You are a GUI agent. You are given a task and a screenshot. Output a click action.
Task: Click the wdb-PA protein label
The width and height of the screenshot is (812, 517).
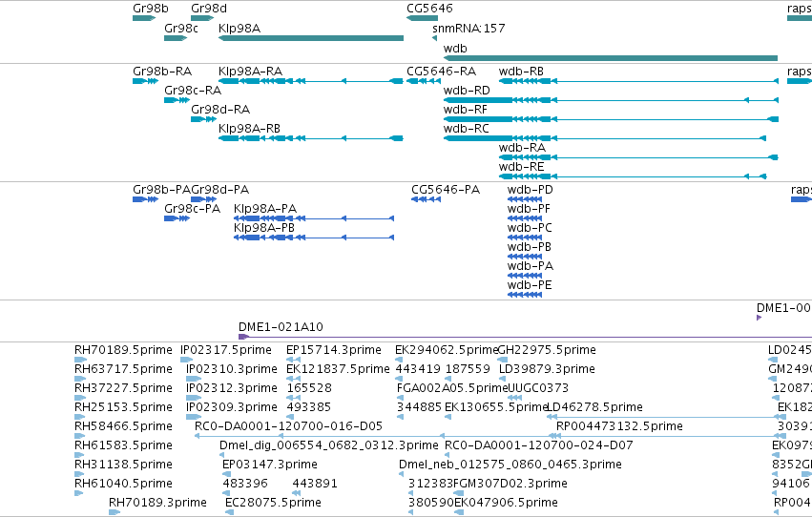click(x=531, y=266)
